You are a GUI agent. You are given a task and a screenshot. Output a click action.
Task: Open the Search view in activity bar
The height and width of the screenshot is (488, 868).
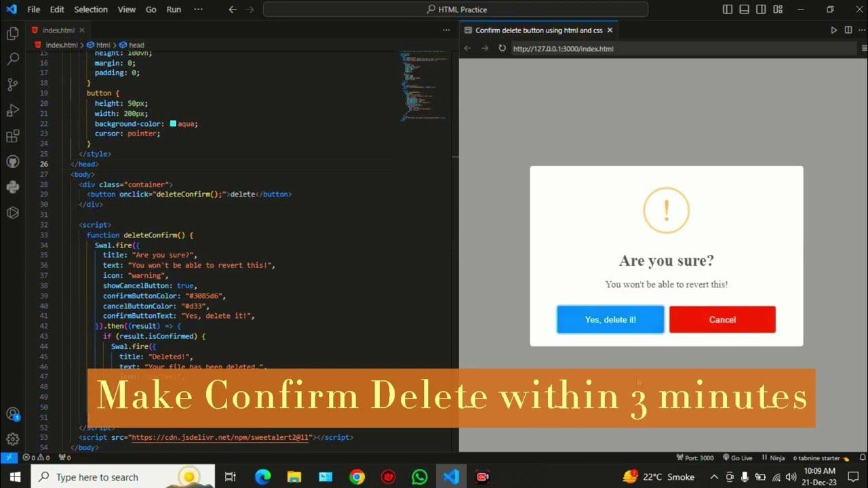click(12, 59)
